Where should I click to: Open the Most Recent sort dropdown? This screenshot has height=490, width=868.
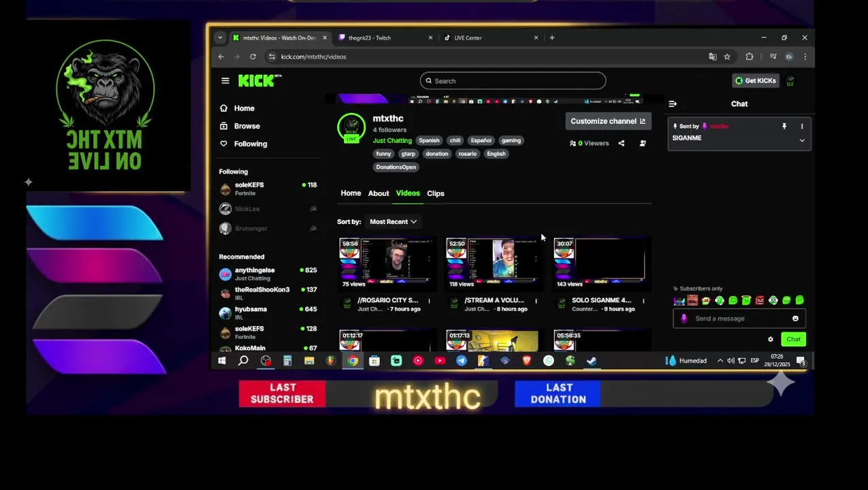(393, 222)
